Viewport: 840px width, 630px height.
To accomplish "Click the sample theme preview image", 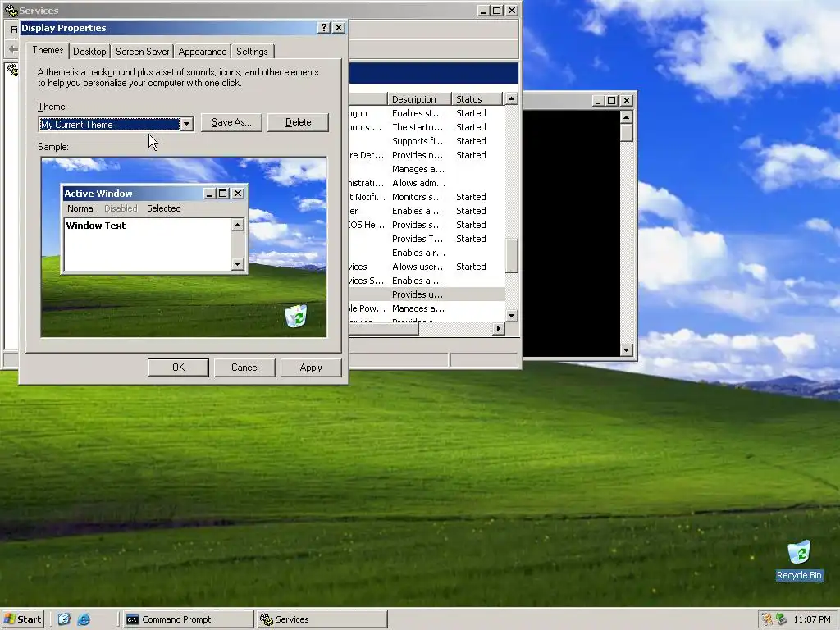I will (x=184, y=247).
